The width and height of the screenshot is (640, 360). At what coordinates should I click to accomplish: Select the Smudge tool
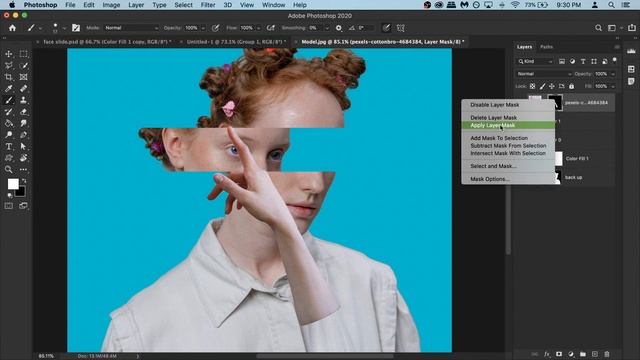click(x=24, y=123)
